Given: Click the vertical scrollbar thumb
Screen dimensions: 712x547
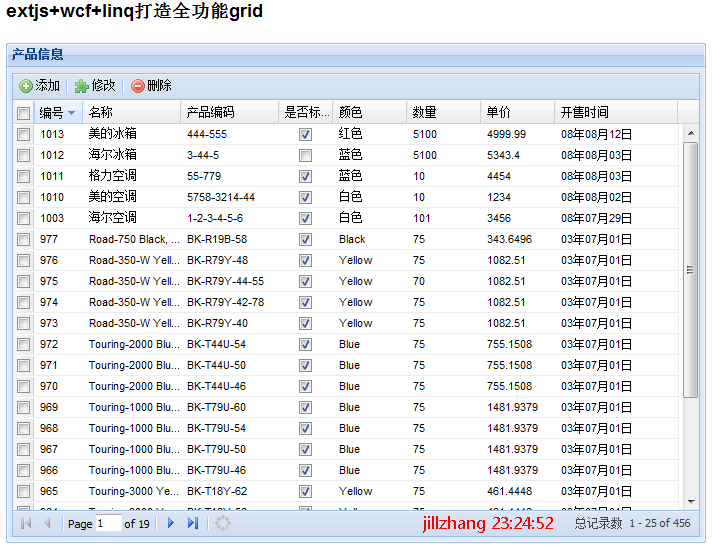Looking at the screenshot, I should (690, 270).
